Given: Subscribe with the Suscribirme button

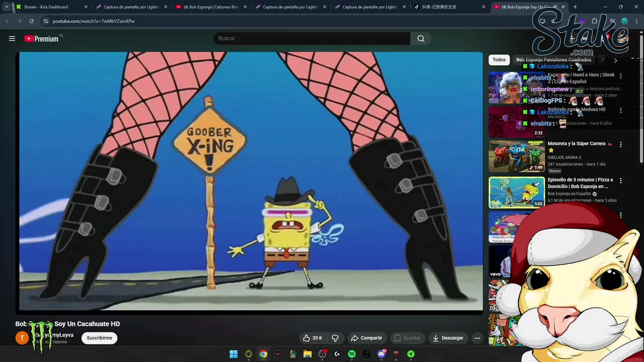Looking at the screenshot, I should click(99, 338).
